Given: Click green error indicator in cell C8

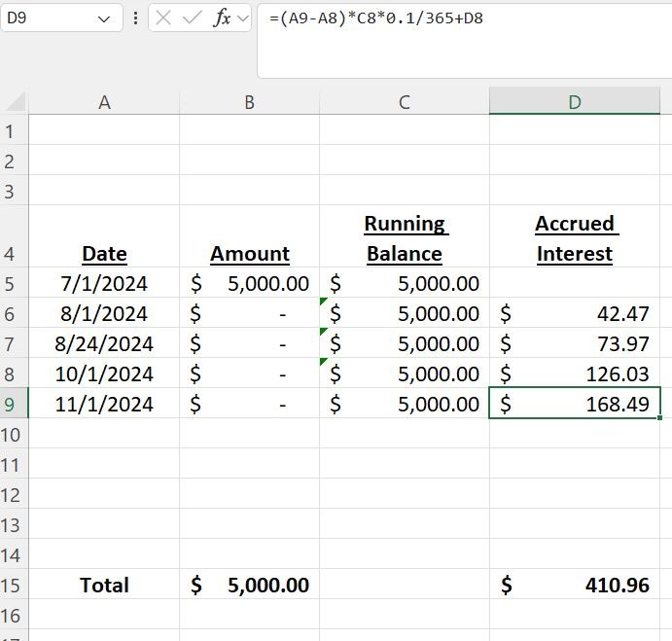Looking at the screenshot, I should tap(323, 362).
